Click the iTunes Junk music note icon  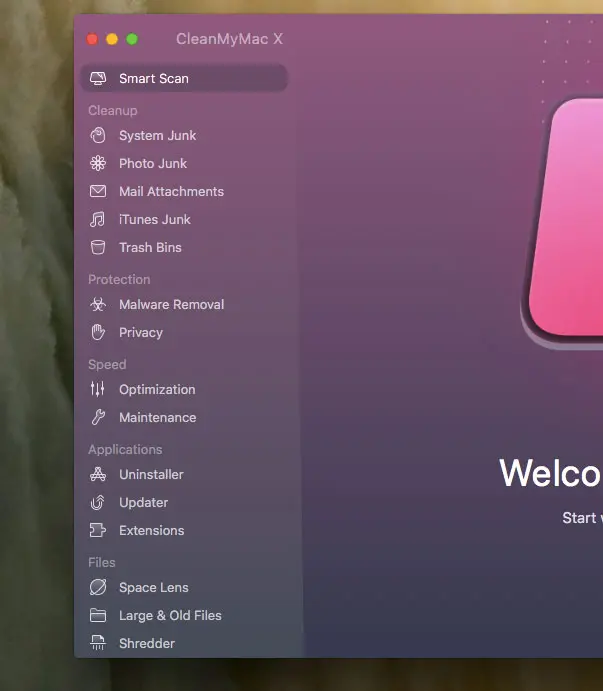point(97,219)
